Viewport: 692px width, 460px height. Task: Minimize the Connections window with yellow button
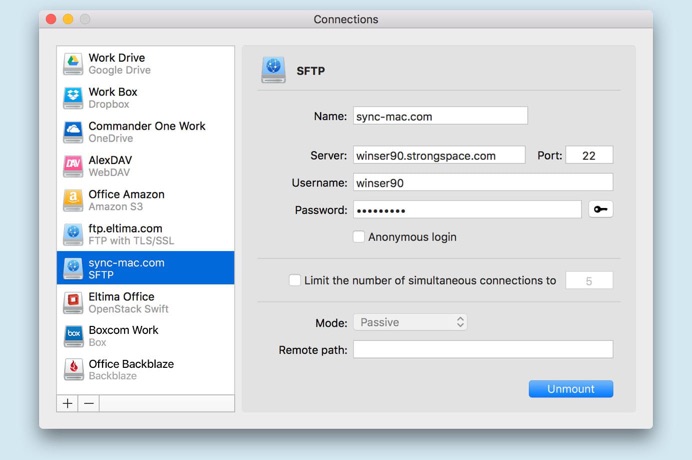pos(68,19)
